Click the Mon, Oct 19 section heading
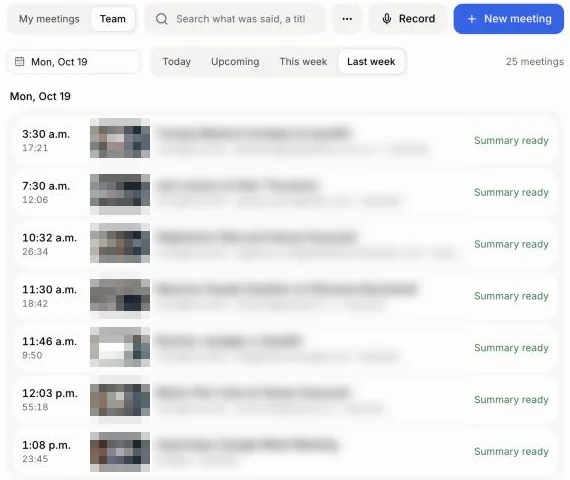This screenshot has height=480, width=570. pyautogui.click(x=40, y=96)
